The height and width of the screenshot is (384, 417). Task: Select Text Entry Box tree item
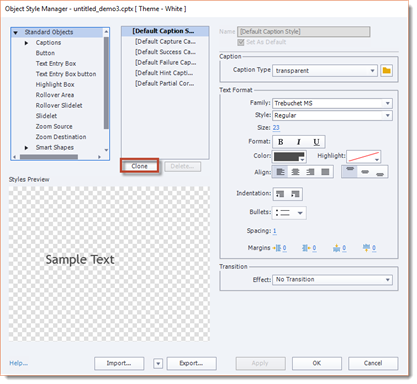pos(56,64)
